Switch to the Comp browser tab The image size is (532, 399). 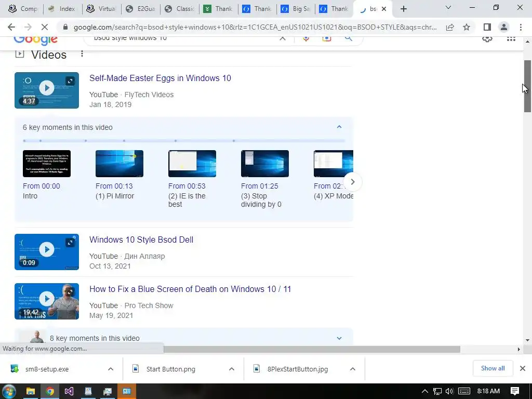click(23, 9)
